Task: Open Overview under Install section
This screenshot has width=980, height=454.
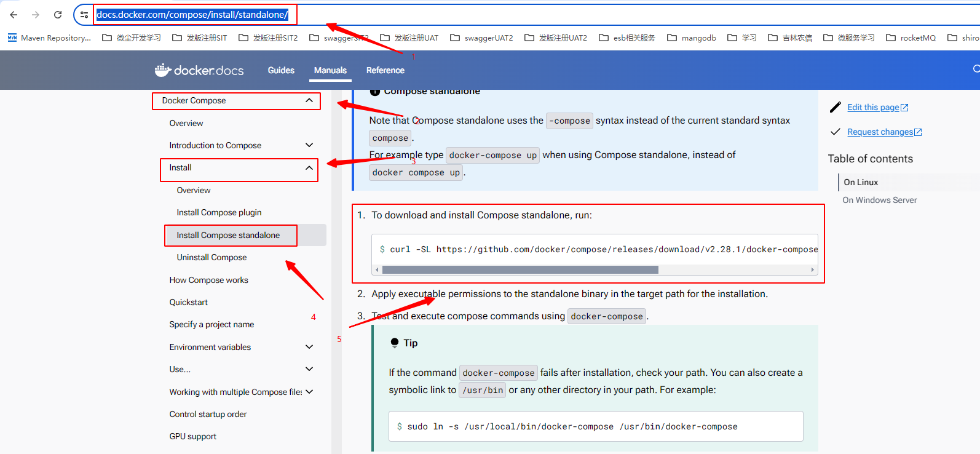Action: tap(194, 190)
